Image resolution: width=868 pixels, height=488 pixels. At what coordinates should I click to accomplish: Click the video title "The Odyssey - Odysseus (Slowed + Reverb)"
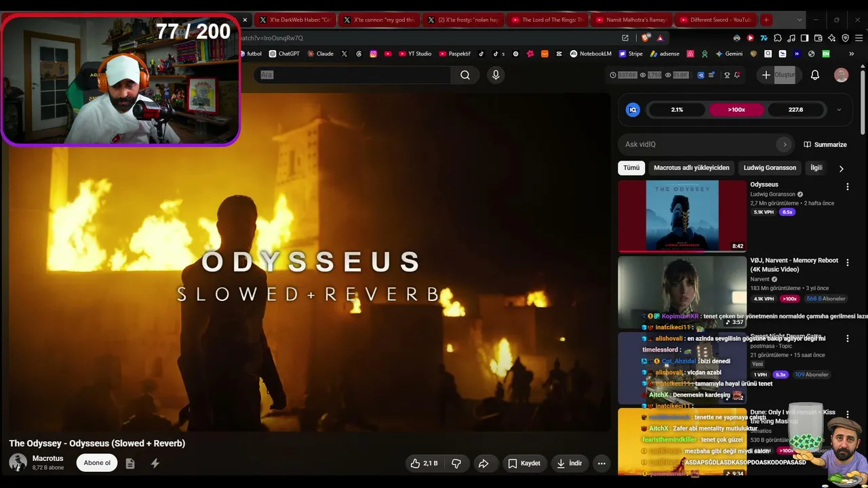coord(97,443)
